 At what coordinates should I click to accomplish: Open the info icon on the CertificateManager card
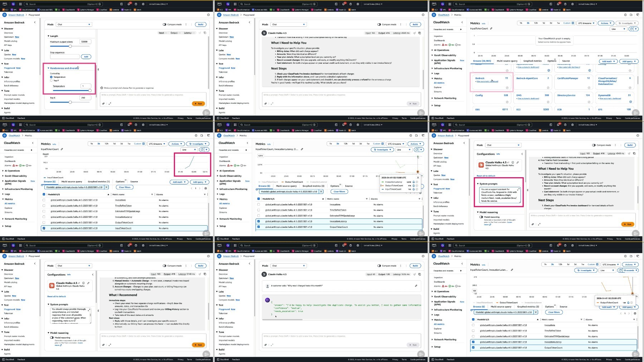589,88
